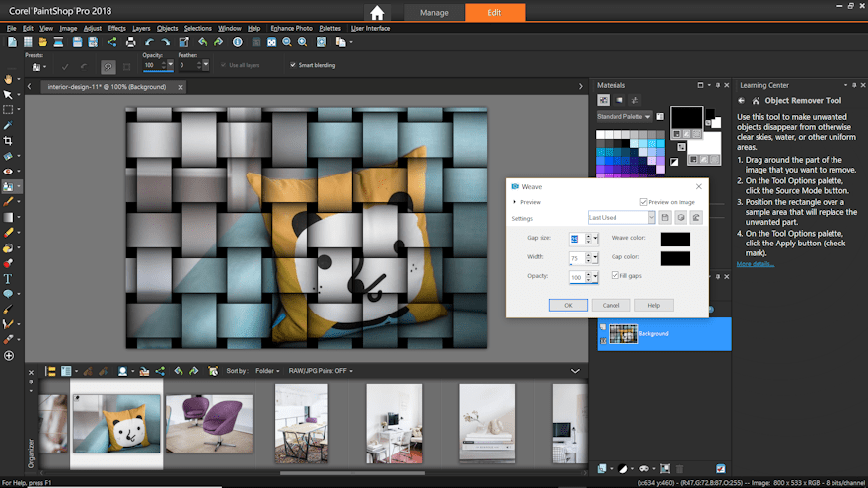Uncheck the Fill gaps checkbox

pyautogui.click(x=615, y=275)
